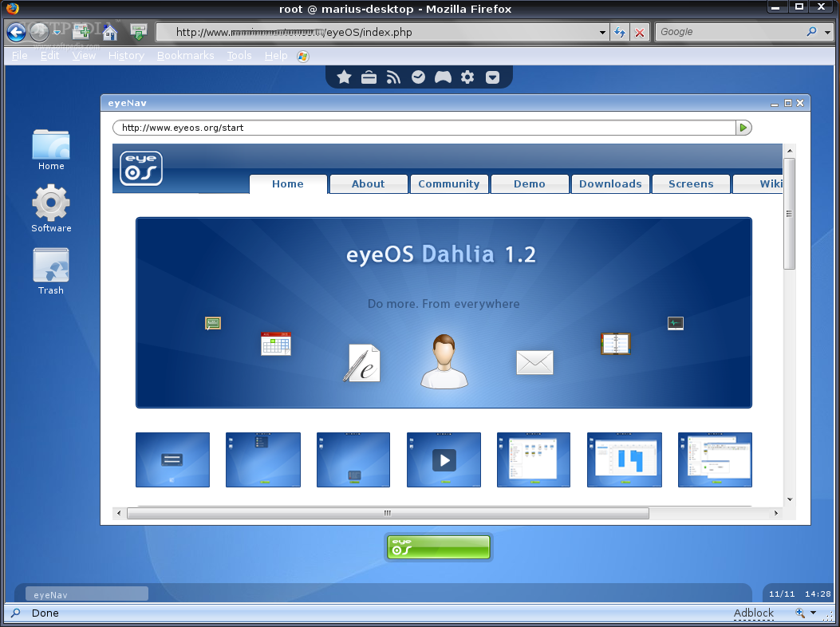Image resolution: width=840 pixels, height=627 pixels.
Task: Expand the search engine dropdown arrow
Action: (828, 33)
